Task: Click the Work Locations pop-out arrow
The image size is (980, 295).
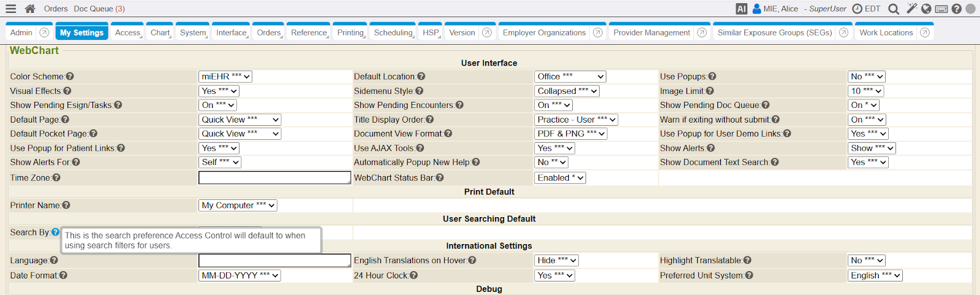Action: click(x=925, y=33)
